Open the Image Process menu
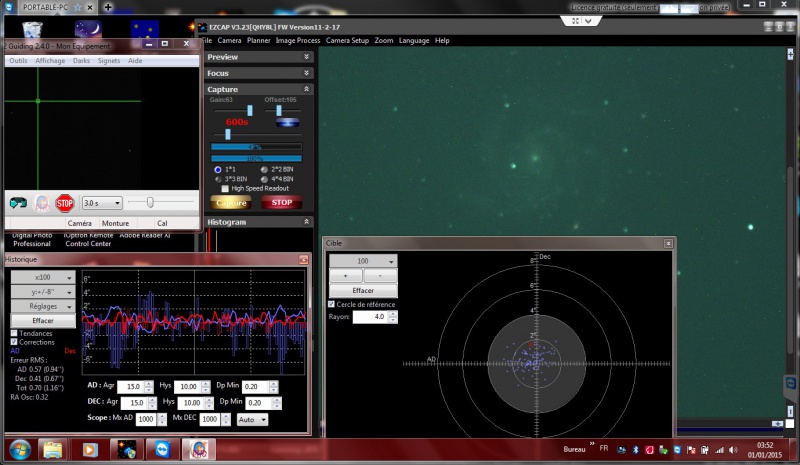The height and width of the screenshot is (465, 800). click(x=298, y=40)
